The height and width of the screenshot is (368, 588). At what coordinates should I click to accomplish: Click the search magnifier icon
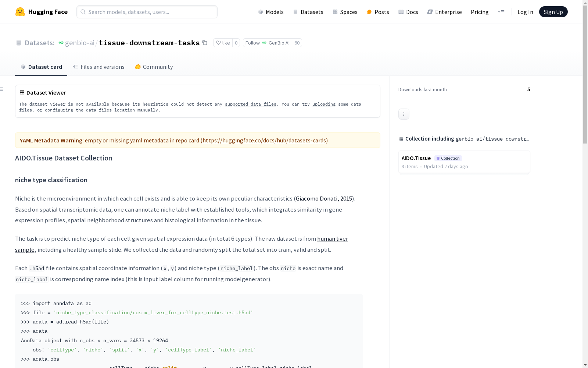(83, 12)
